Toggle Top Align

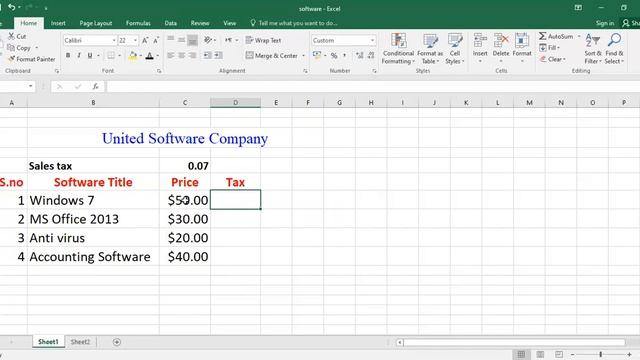click(x=171, y=40)
